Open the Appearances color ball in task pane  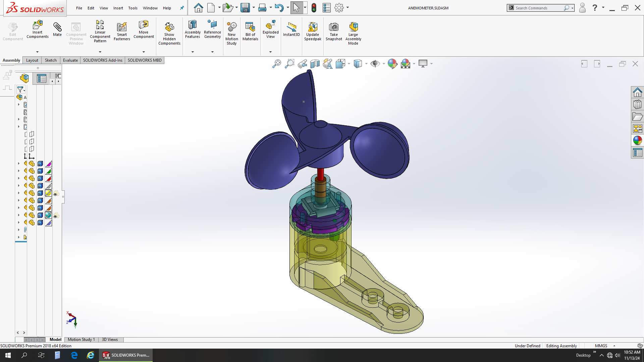pyautogui.click(x=637, y=140)
